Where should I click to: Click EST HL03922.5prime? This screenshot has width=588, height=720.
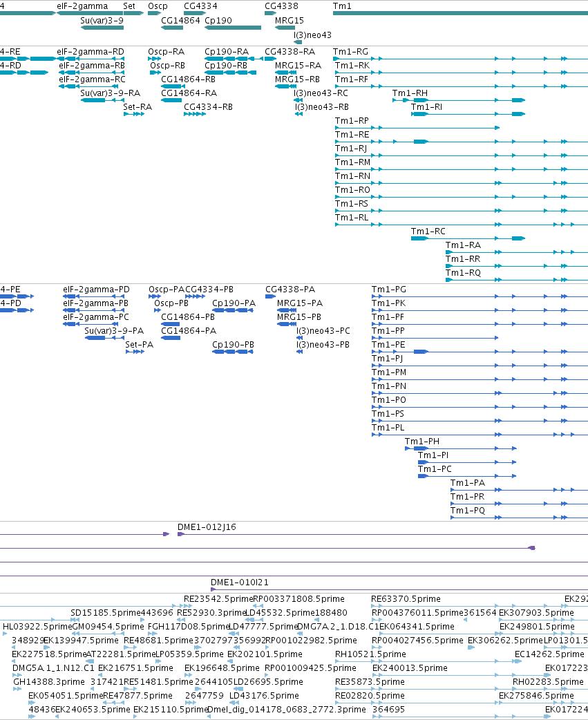37,627
